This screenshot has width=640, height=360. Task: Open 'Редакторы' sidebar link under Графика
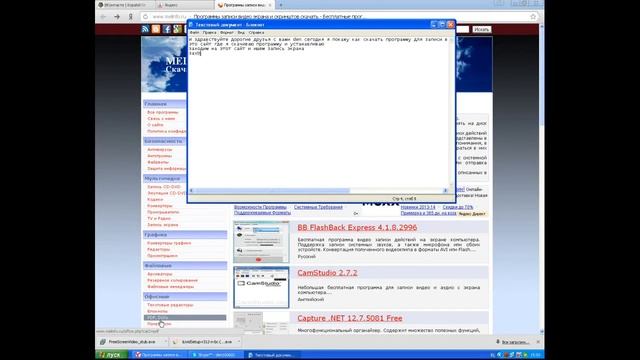(x=158, y=249)
